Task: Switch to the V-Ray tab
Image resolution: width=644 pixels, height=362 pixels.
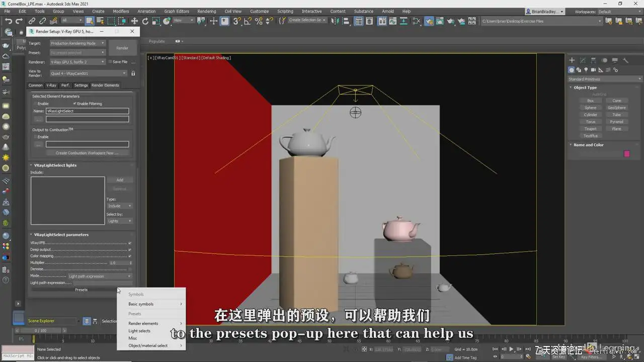Action: point(51,85)
